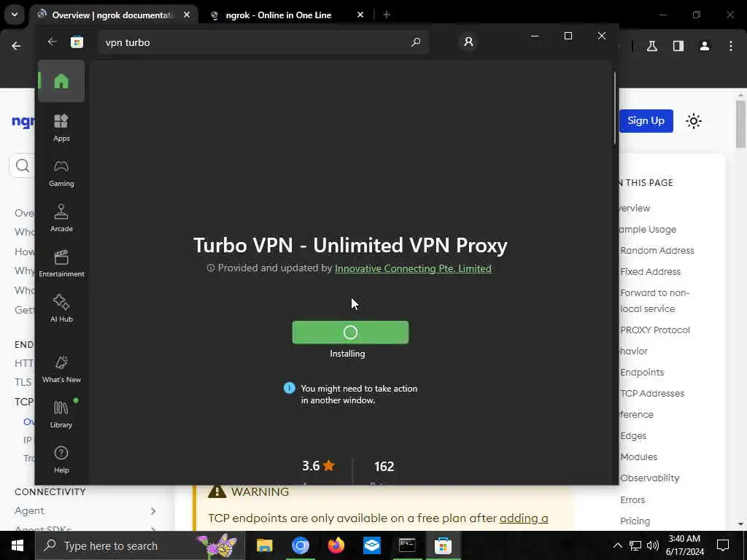Viewport: 747px width, 560px height.
Task: Open AI Hub in Store sidebar
Action: (x=61, y=308)
